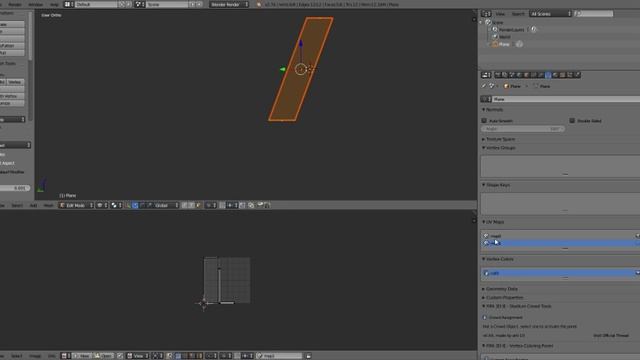The width and height of the screenshot is (640, 360).
Task: Open the Particles properties tab
Action: [x=570, y=75]
